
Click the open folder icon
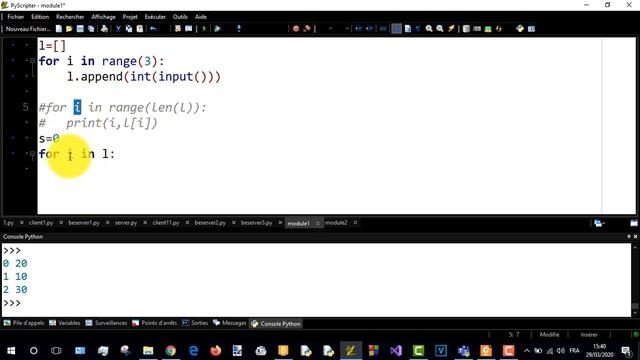point(69,29)
